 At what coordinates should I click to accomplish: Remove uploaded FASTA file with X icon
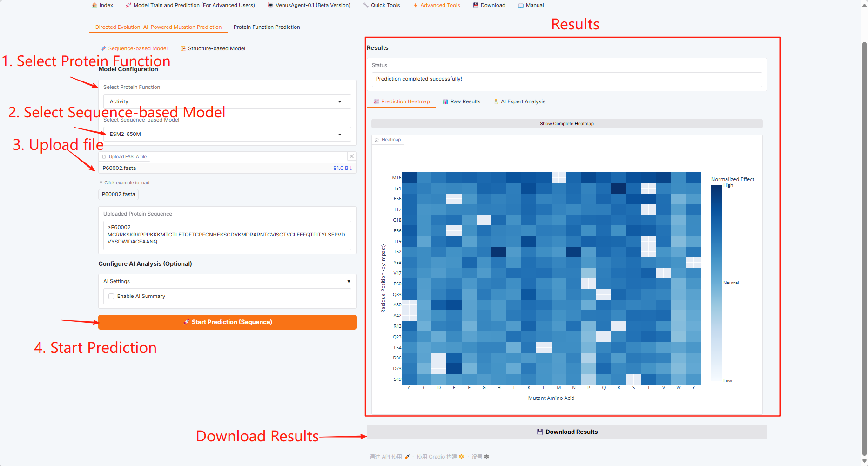pyautogui.click(x=352, y=156)
